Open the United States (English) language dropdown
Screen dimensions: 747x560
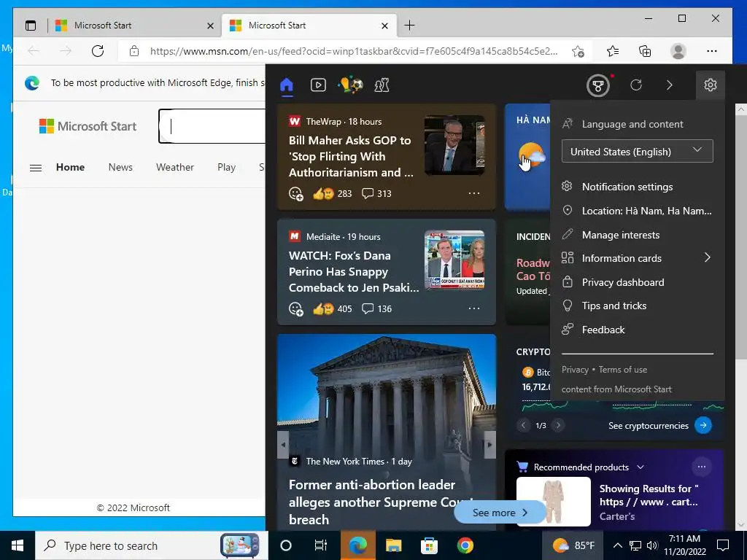pos(637,152)
